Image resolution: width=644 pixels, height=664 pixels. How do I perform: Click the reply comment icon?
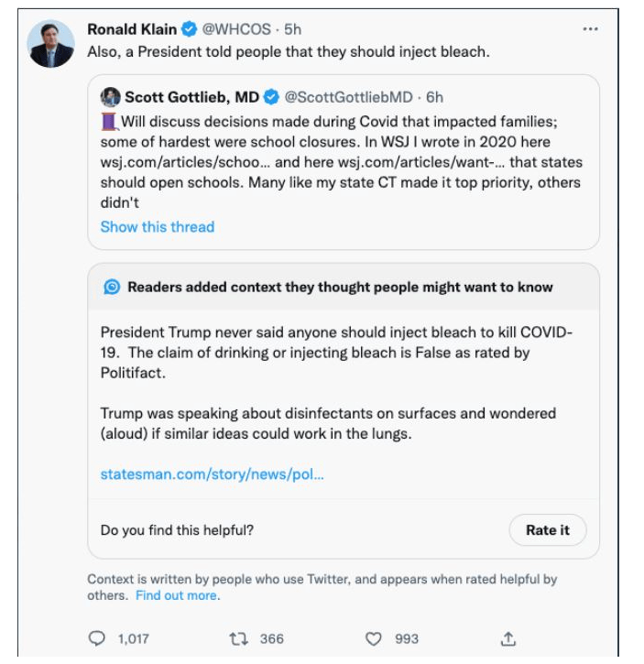pos(96,638)
